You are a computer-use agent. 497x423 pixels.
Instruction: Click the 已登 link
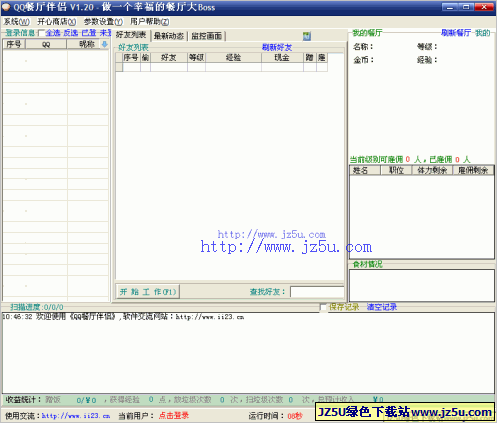pyautogui.click(x=89, y=33)
